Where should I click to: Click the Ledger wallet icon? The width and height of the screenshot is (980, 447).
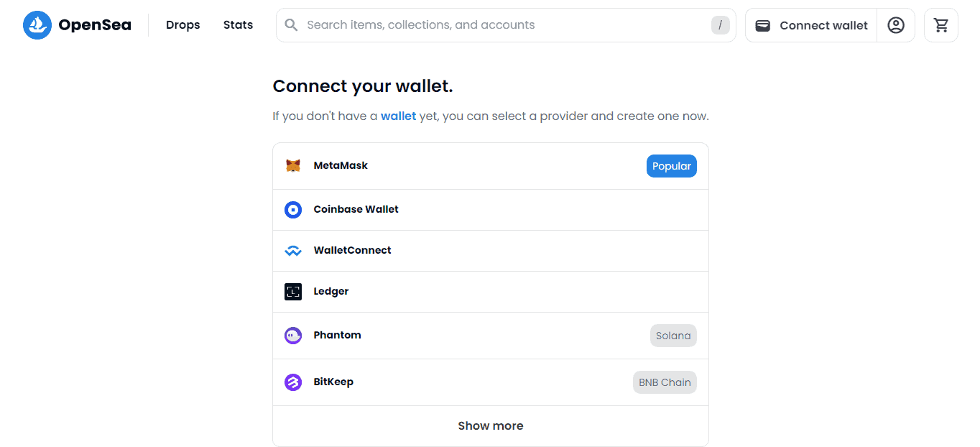(x=293, y=291)
